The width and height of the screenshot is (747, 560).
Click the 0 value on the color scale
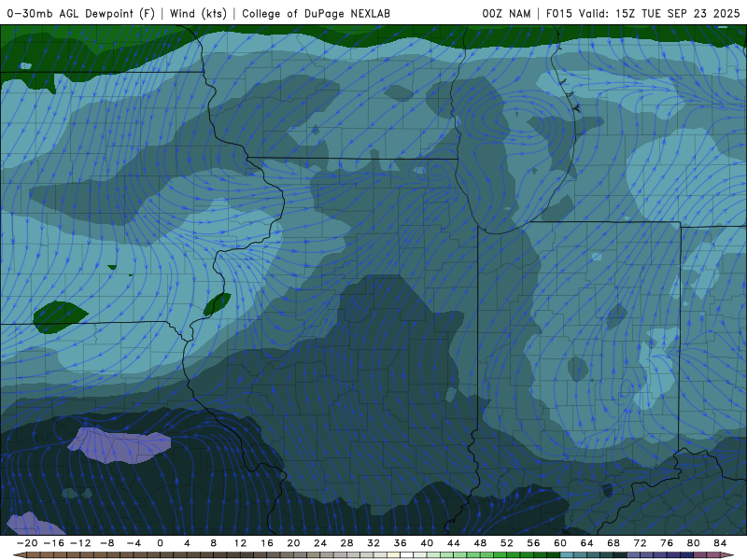coord(160,543)
